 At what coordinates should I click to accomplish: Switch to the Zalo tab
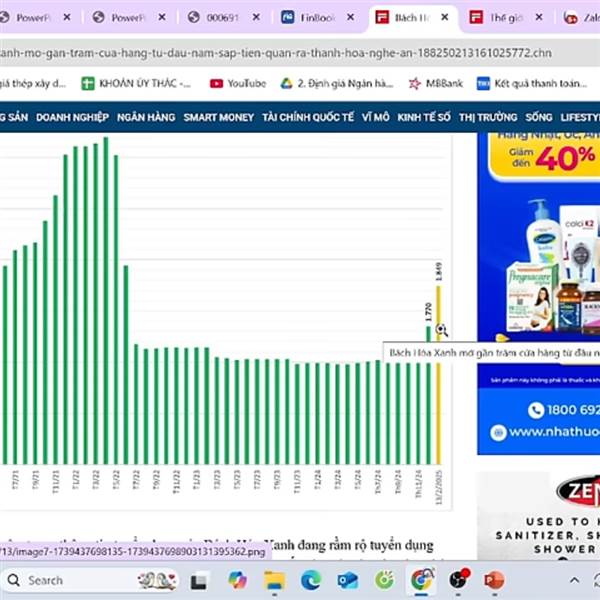[x=580, y=18]
